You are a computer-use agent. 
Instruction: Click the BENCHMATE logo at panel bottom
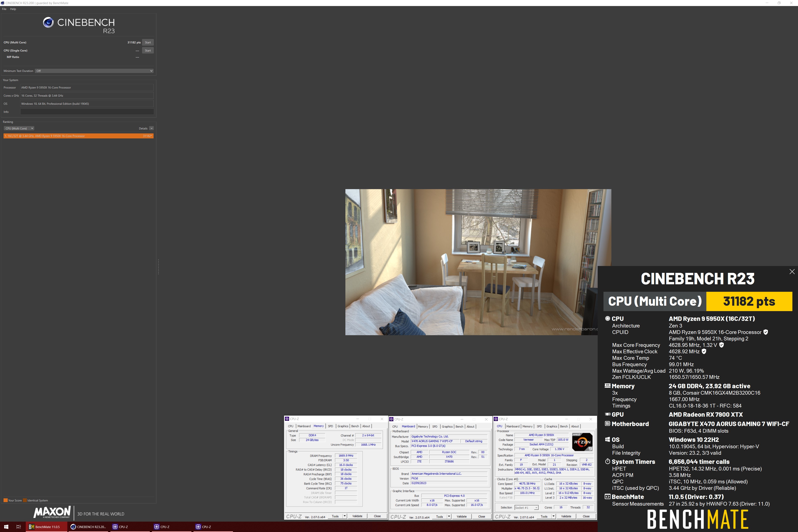(x=698, y=520)
